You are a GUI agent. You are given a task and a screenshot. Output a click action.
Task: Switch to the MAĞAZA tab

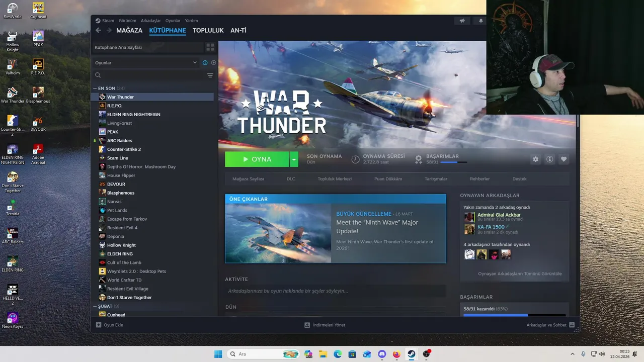tap(129, 30)
